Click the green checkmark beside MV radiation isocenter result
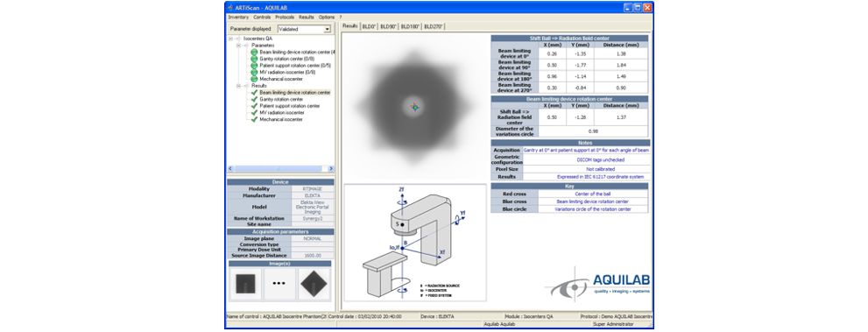This screenshot has width=868, height=332. tap(254, 113)
